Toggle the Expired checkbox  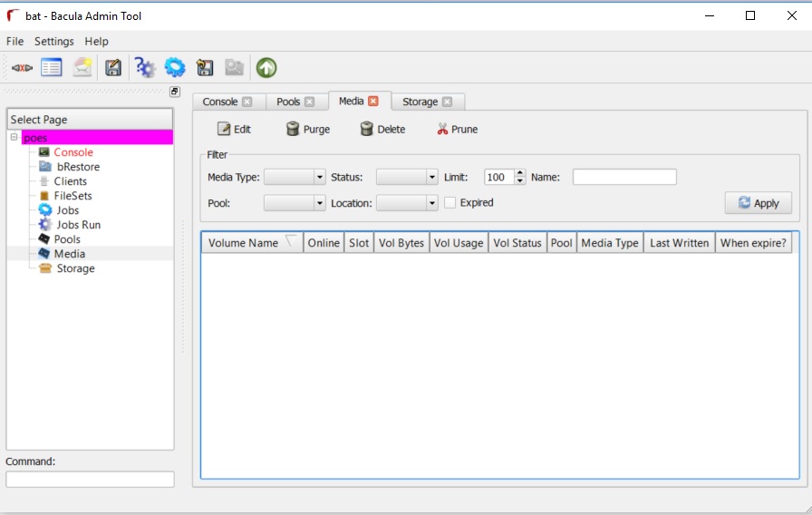450,202
